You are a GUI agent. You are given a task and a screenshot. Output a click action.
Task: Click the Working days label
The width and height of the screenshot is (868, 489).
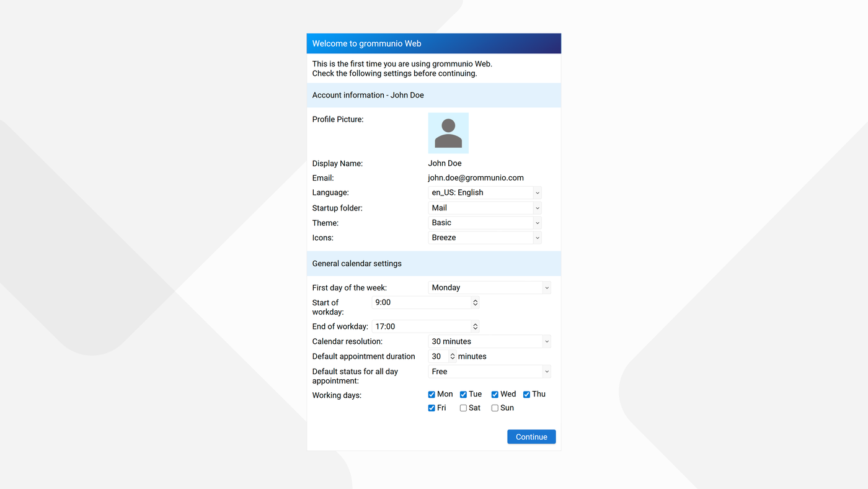337,395
